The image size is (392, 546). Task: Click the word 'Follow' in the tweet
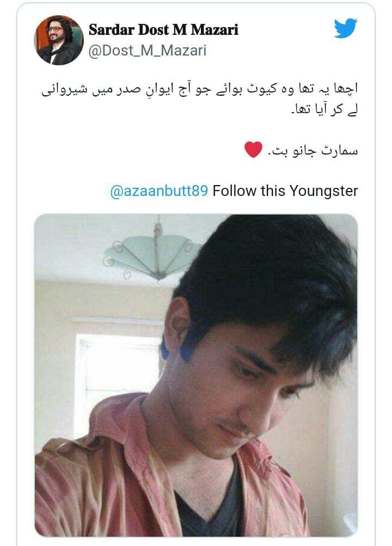(235, 191)
